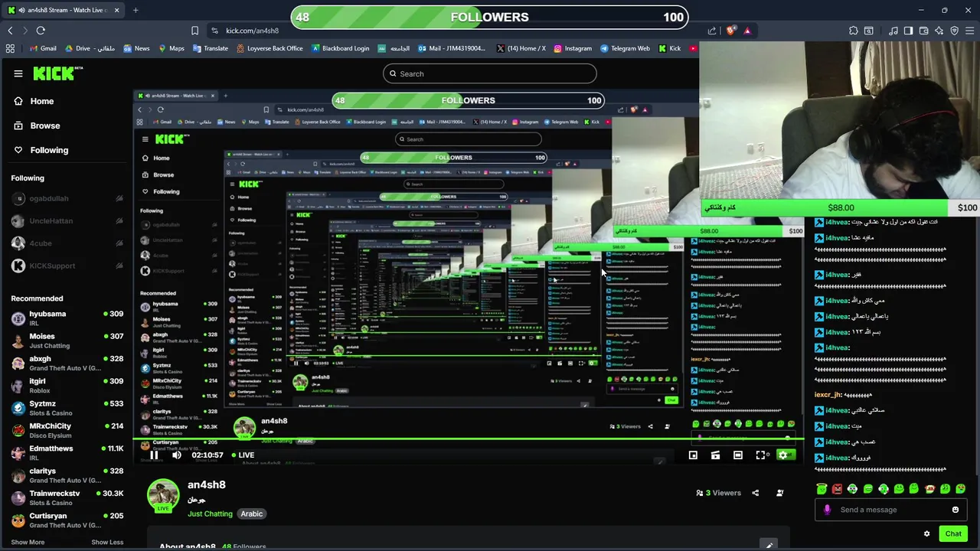This screenshot has width=980, height=551.
Task: Open the Telegram Web bookmark
Action: (x=625, y=48)
